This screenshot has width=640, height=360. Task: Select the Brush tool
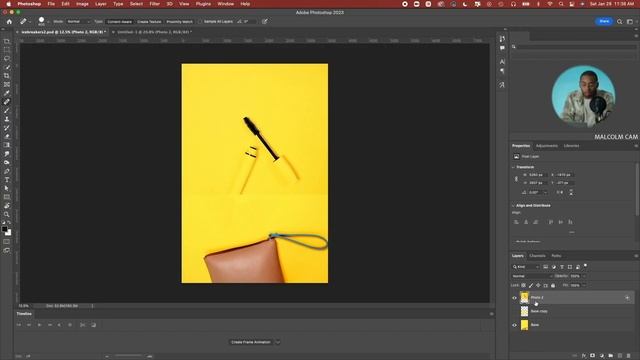click(7, 110)
